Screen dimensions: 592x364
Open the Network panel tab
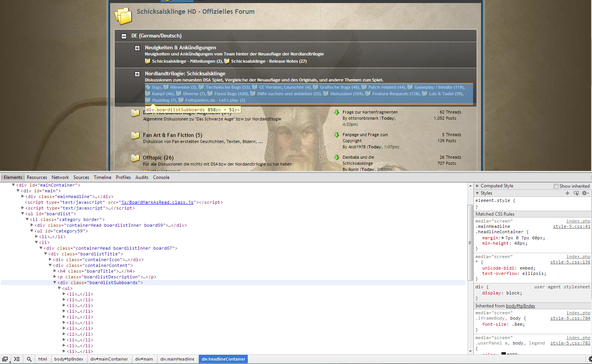tap(60, 177)
